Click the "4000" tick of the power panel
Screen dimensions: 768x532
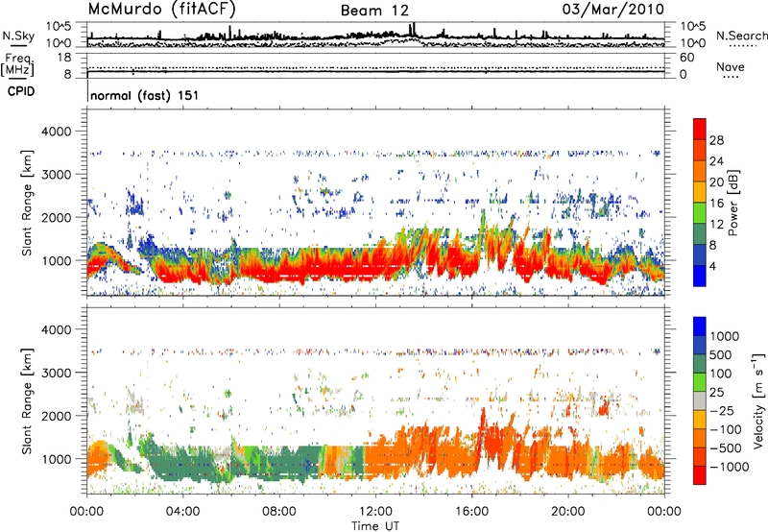click(x=57, y=132)
